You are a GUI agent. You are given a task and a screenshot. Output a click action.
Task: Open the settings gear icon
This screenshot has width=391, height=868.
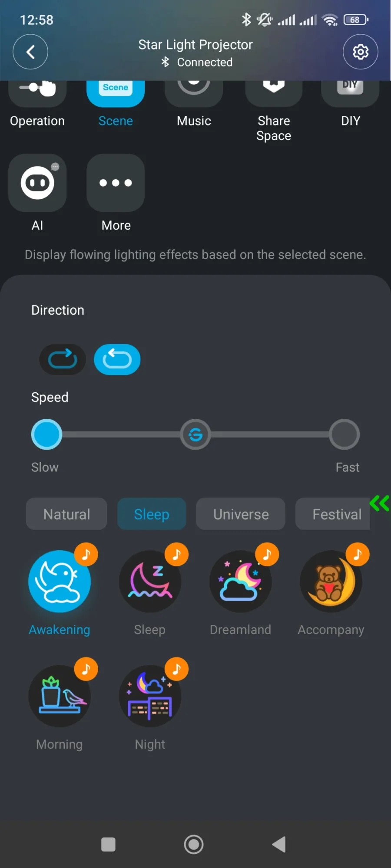click(x=360, y=52)
